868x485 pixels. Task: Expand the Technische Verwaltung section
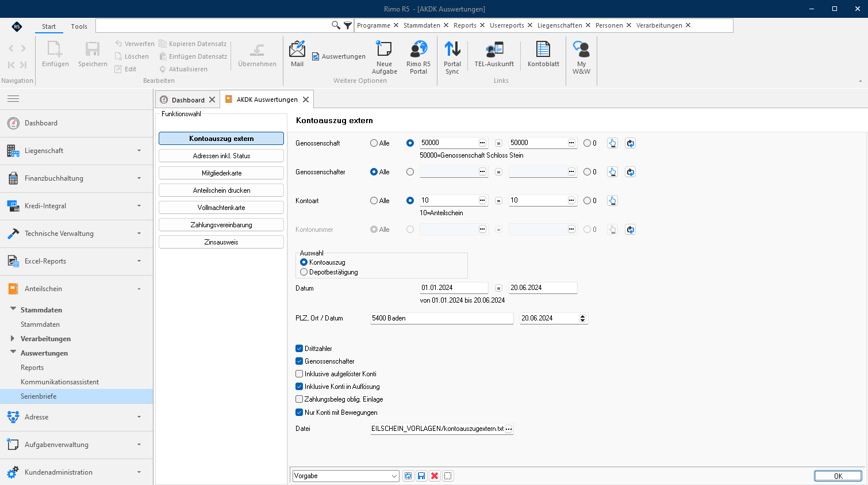point(76,234)
